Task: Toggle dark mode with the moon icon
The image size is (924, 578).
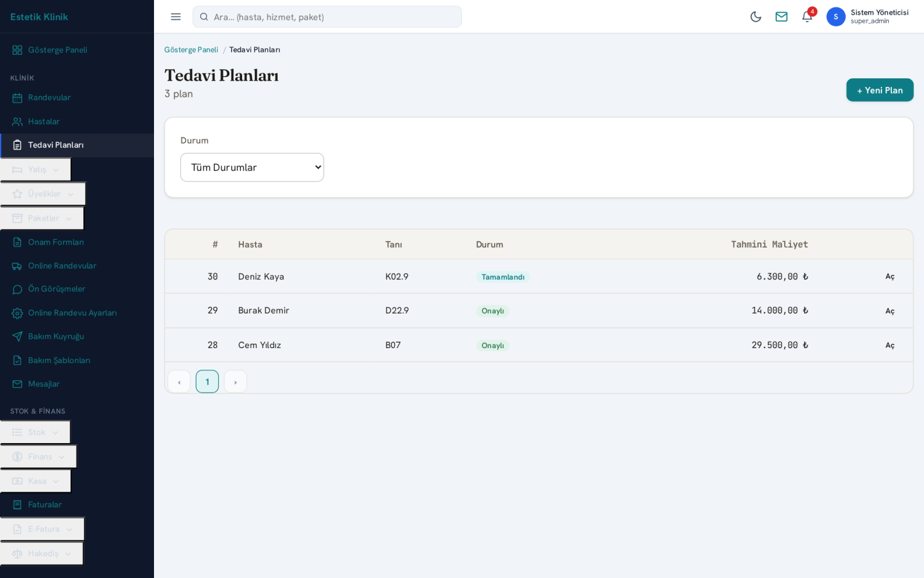Action: click(x=756, y=17)
